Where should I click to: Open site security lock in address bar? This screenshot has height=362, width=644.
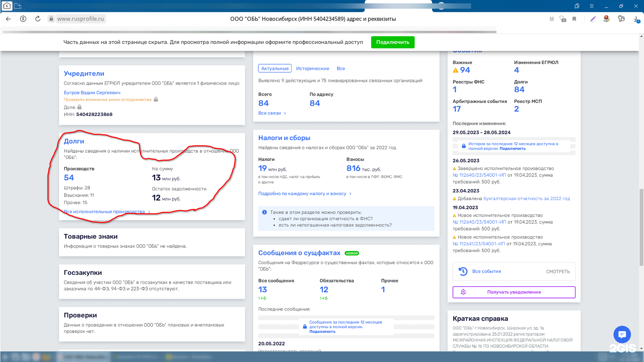51,19
